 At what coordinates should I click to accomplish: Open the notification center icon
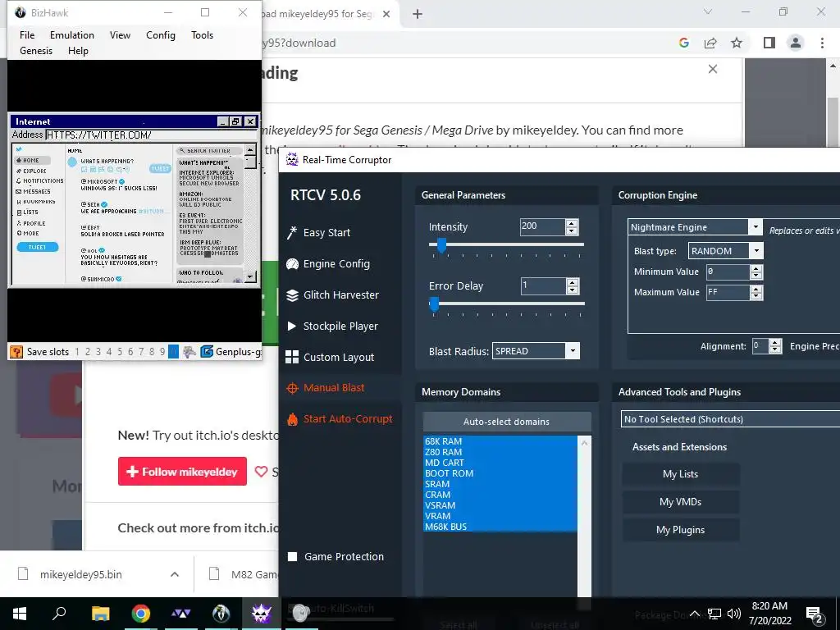tap(815, 614)
